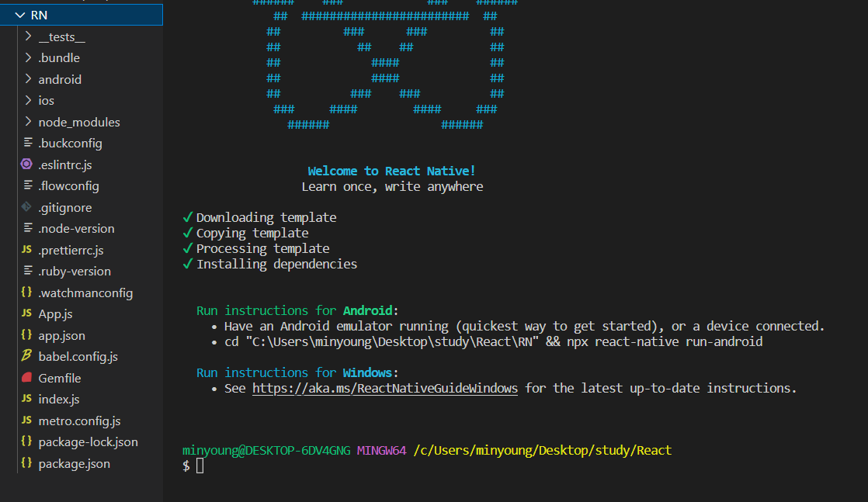This screenshot has width=868, height=502.
Task: Open the .flowconfig file
Action: pyautogui.click(x=68, y=186)
